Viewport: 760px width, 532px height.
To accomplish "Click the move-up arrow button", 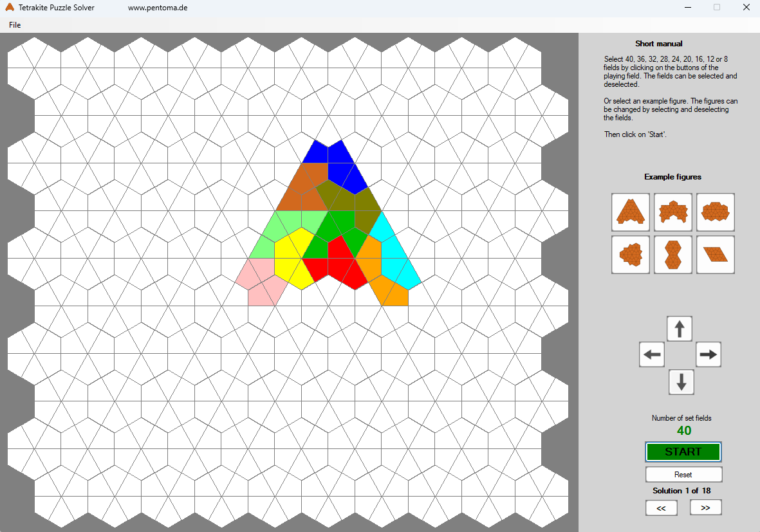I will (680, 328).
